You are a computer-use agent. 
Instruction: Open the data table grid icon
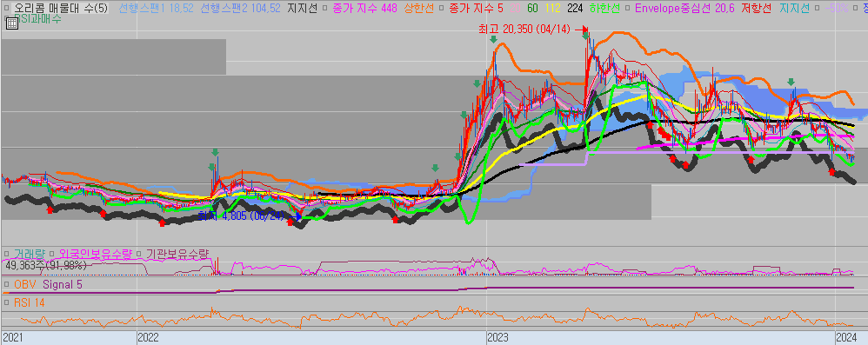coord(11,23)
